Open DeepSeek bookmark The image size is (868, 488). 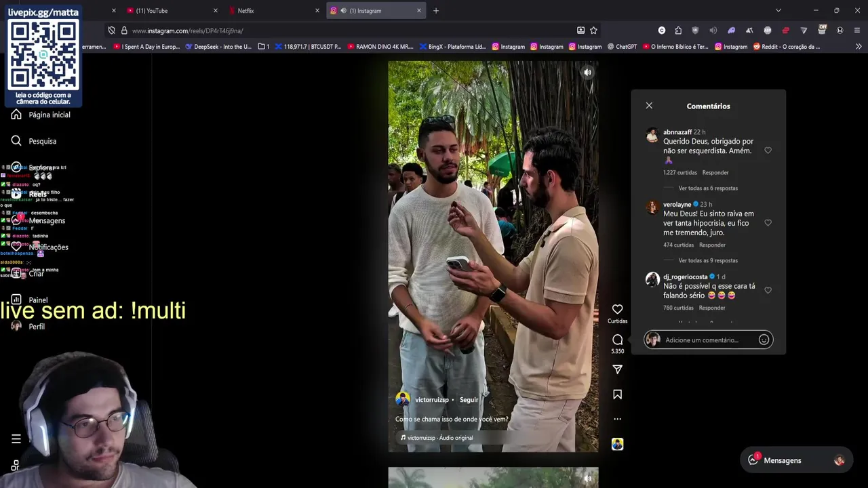[218, 47]
